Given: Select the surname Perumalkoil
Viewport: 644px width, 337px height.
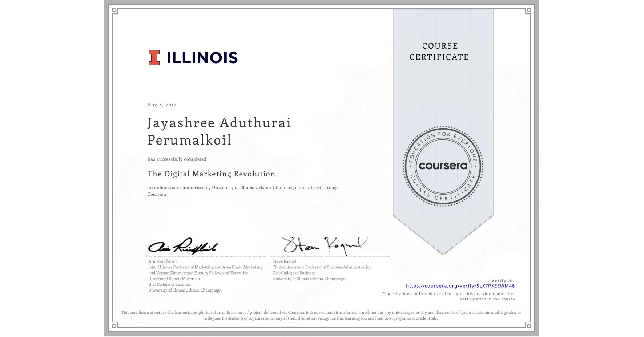Looking at the screenshot, I should click(189, 140).
